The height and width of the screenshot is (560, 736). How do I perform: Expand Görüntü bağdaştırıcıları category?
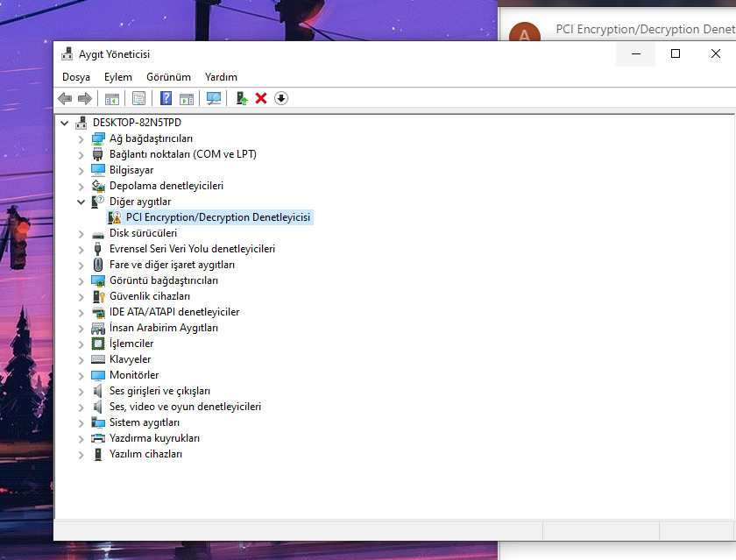point(81,281)
